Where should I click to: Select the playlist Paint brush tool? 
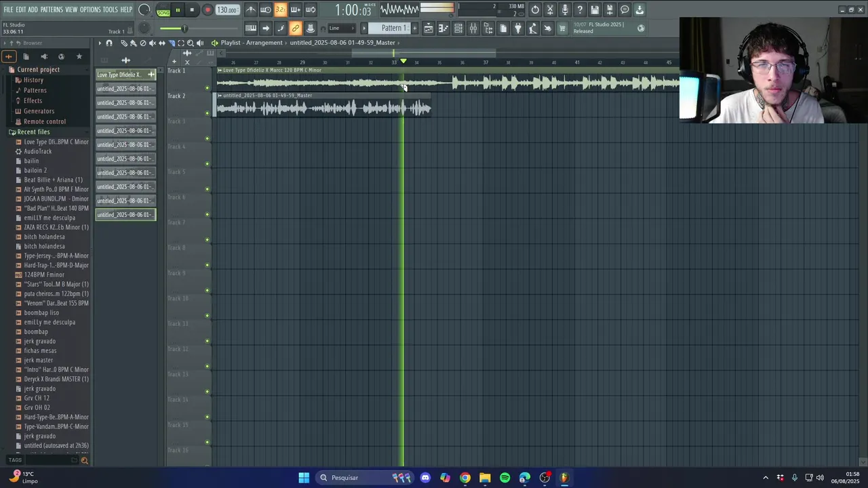point(133,43)
